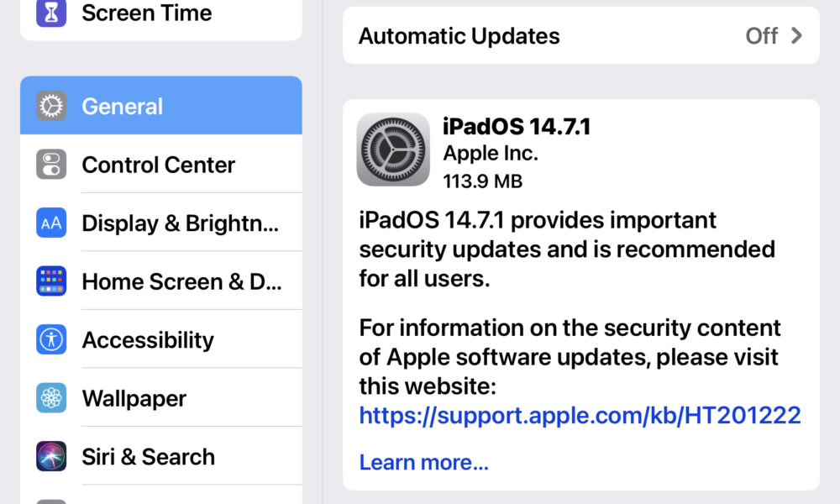Open the support.apple.com HT201222 link
The image size is (840, 504).
[x=580, y=416]
